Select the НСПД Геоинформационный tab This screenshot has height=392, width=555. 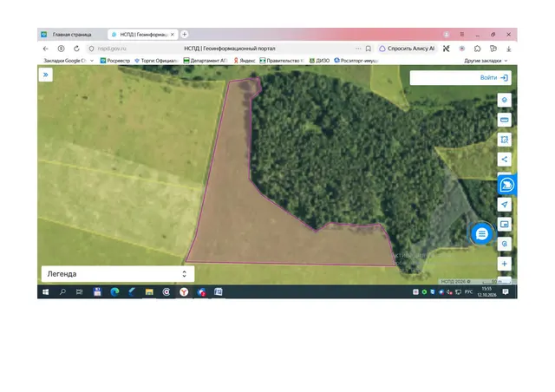[x=143, y=35]
